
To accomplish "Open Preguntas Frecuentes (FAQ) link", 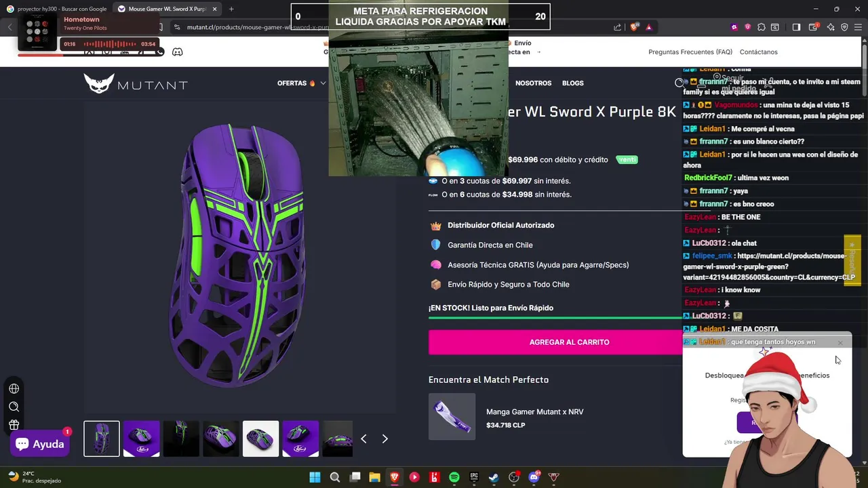I will (x=690, y=52).
